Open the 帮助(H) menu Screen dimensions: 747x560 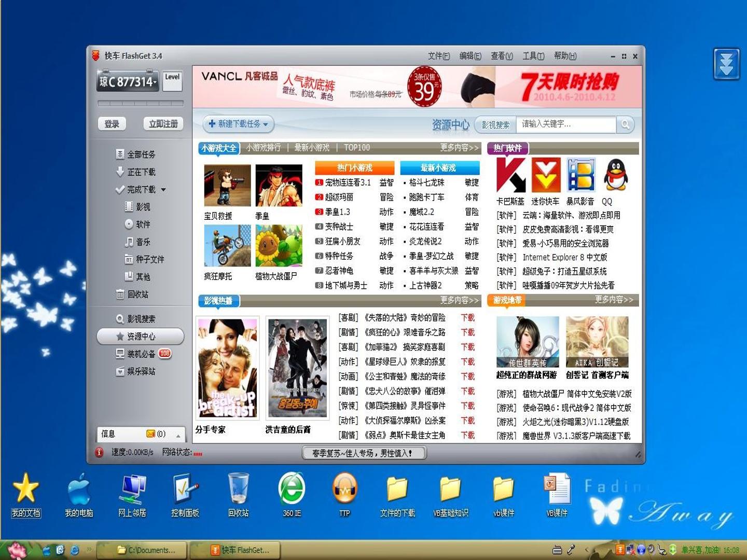click(x=565, y=56)
